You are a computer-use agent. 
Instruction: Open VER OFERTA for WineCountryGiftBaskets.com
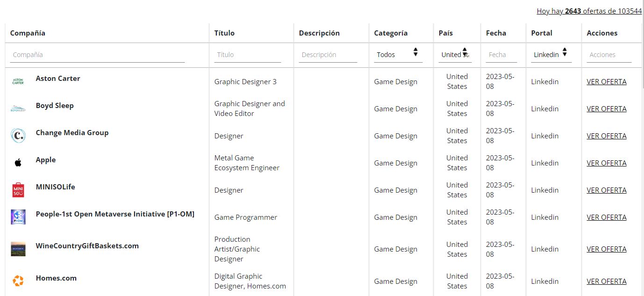pyautogui.click(x=607, y=249)
